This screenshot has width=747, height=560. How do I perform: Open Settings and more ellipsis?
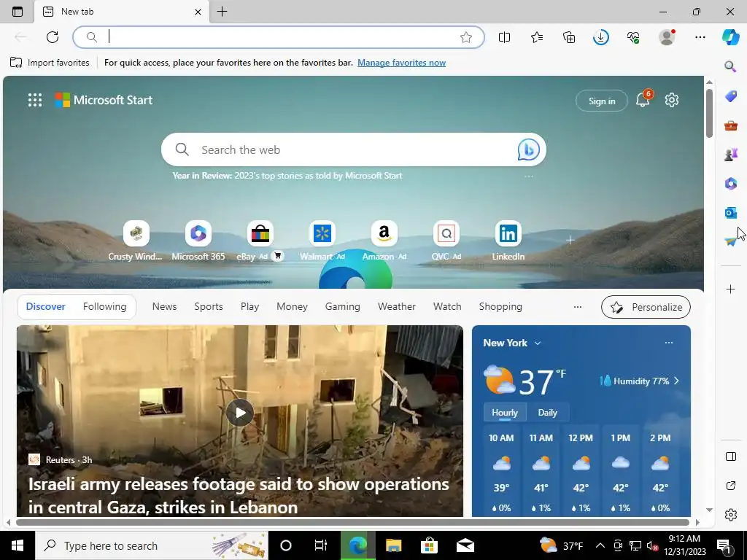[700, 37]
